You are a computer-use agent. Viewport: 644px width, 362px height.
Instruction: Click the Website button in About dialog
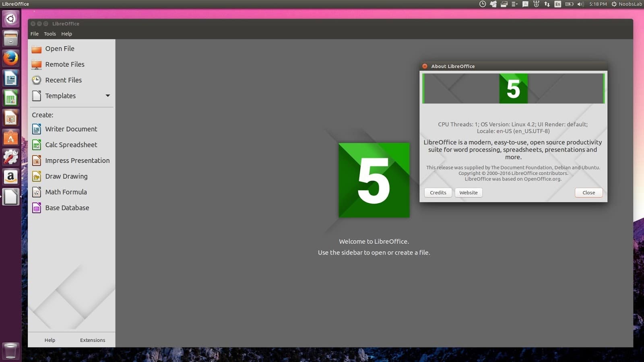pyautogui.click(x=469, y=193)
